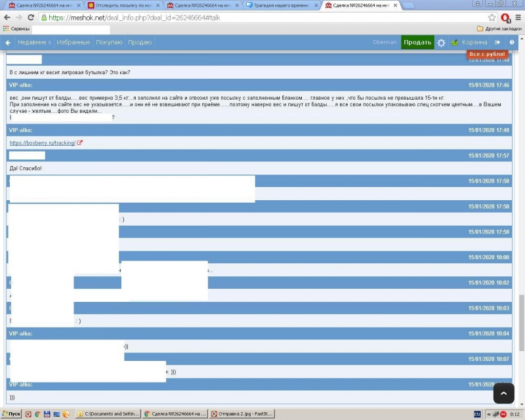
Task: Click the page vertical scrollbar thumb
Action: (521, 322)
